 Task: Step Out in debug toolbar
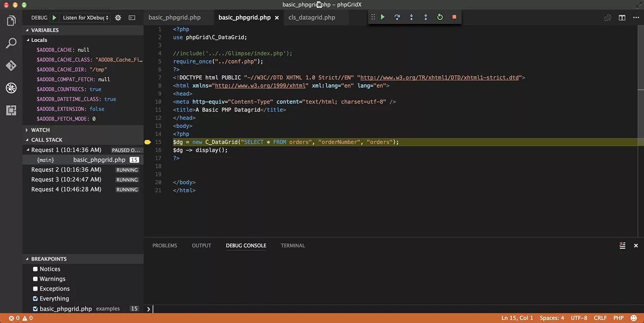click(425, 17)
